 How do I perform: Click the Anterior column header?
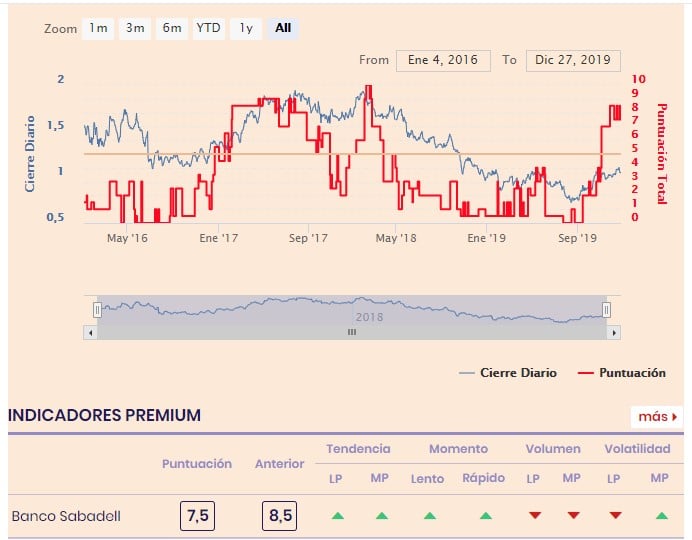click(280, 464)
